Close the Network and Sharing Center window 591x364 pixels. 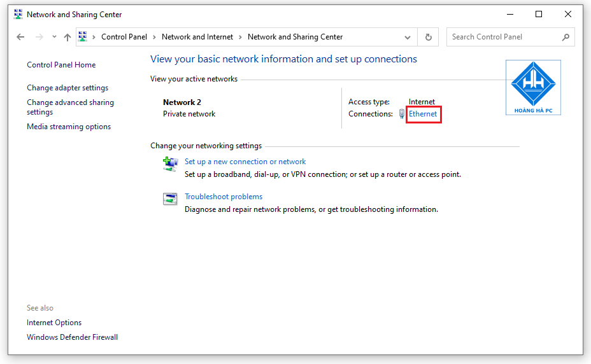567,15
